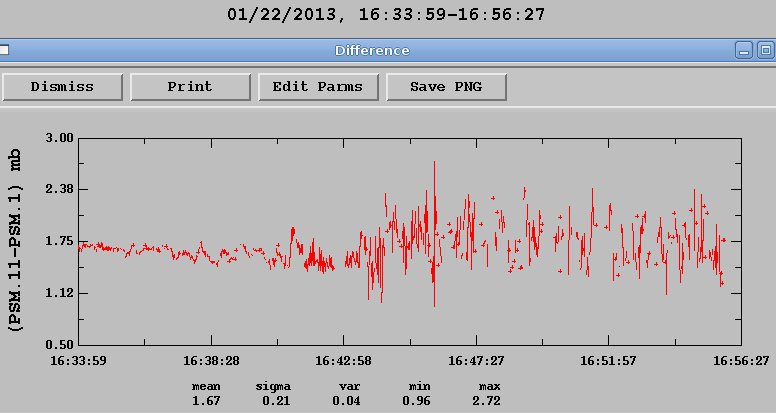Open Edit Parms dialog
Viewport: 776px width, 413px height.
click(318, 87)
